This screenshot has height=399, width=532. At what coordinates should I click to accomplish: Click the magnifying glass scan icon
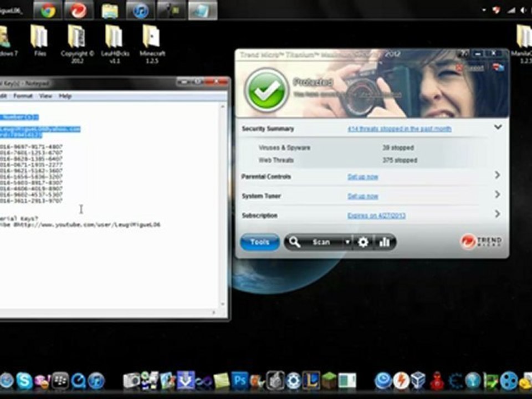point(294,242)
